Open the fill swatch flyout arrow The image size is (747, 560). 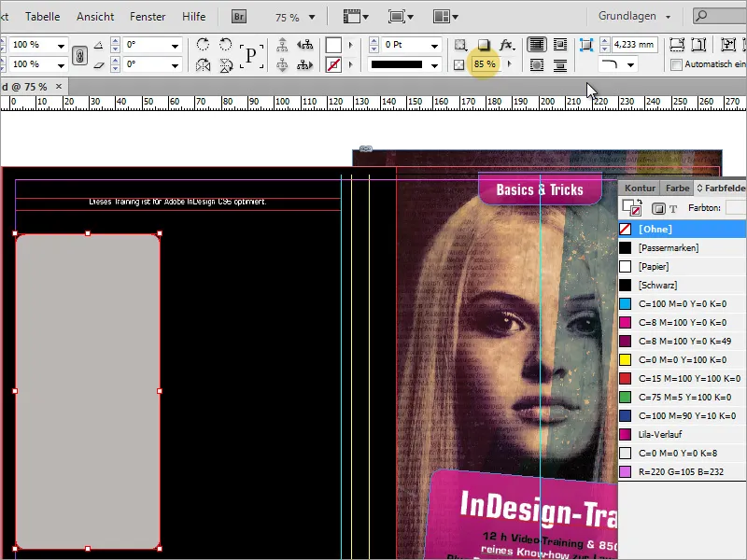click(x=351, y=45)
